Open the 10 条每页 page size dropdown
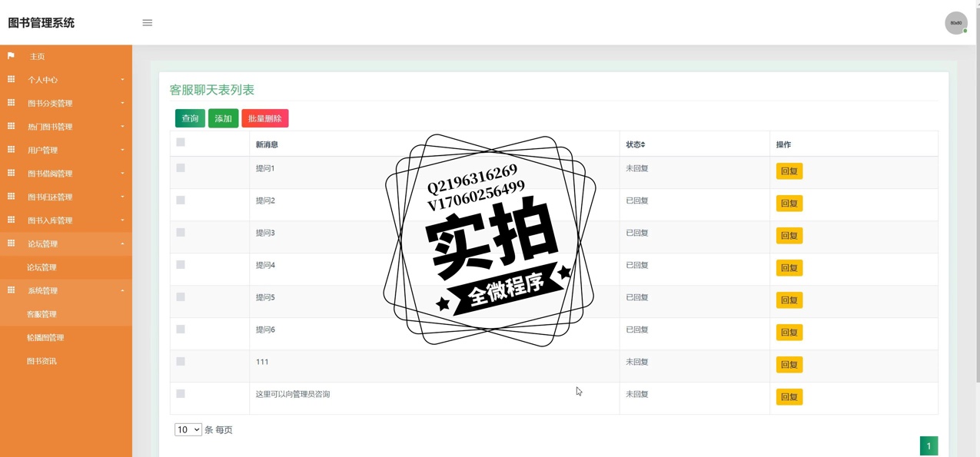This screenshot has height=457, width=980. [188, 430]
